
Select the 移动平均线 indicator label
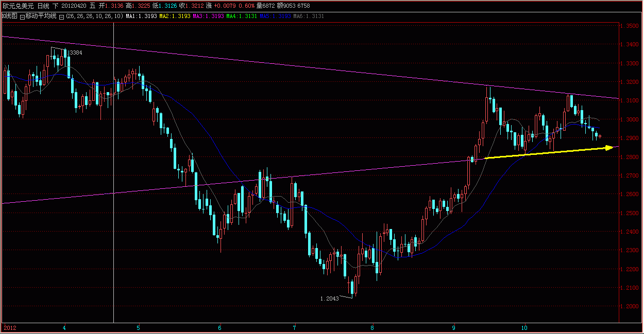41,16
